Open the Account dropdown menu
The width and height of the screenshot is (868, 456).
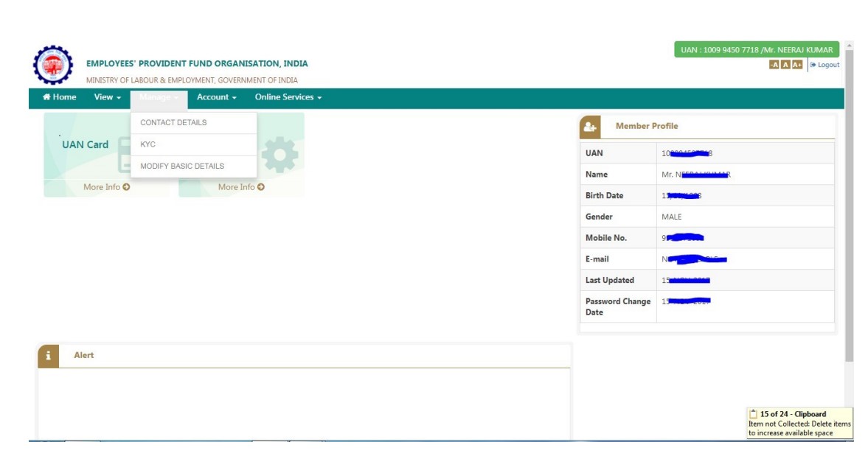point(216,97)
